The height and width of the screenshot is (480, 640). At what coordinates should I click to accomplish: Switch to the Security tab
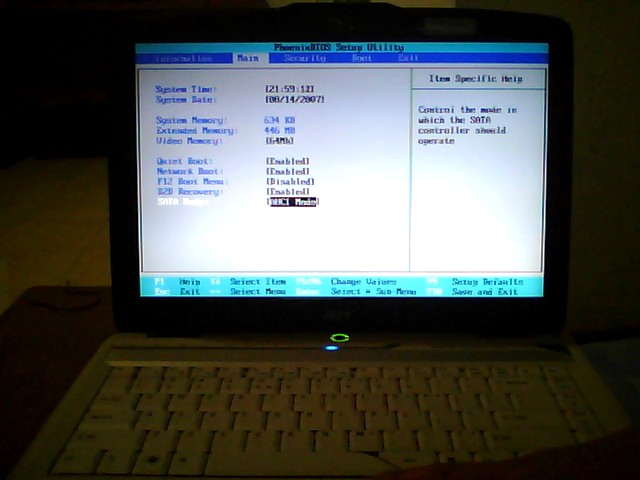coord(304,58)
